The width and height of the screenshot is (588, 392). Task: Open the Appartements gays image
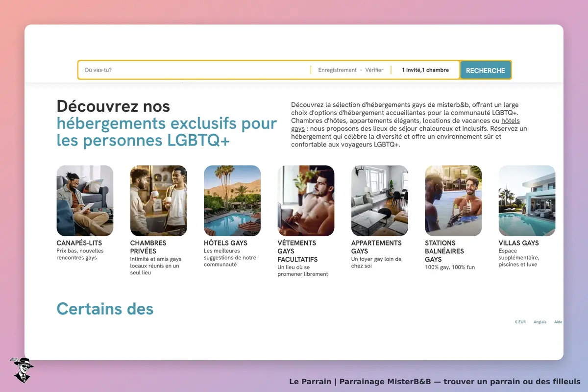(x=380, y=200)
